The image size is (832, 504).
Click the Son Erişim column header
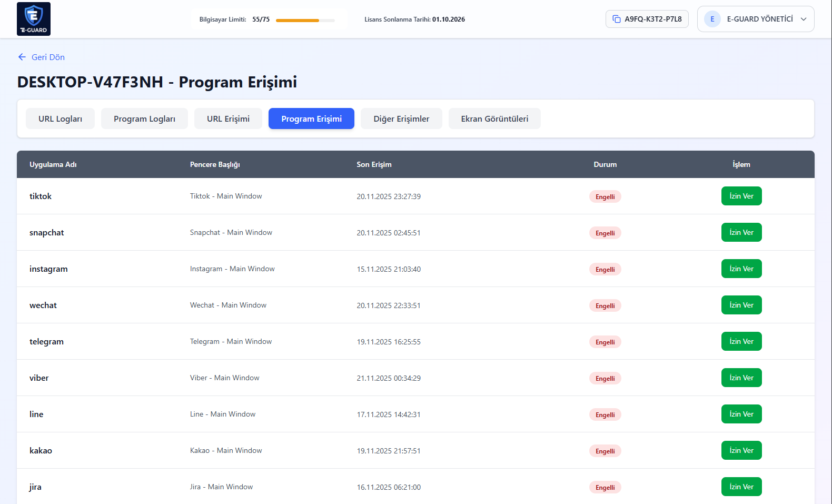pos(374,164)
